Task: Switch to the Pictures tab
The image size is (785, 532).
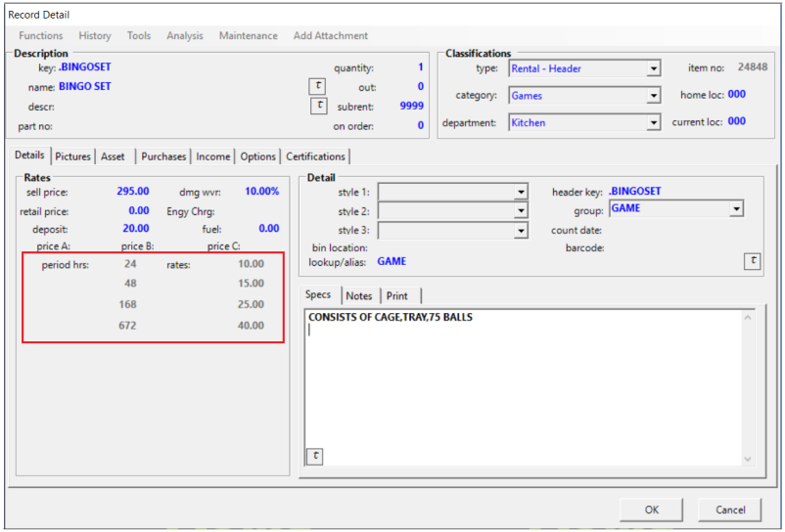Action: tap(72, 156)
